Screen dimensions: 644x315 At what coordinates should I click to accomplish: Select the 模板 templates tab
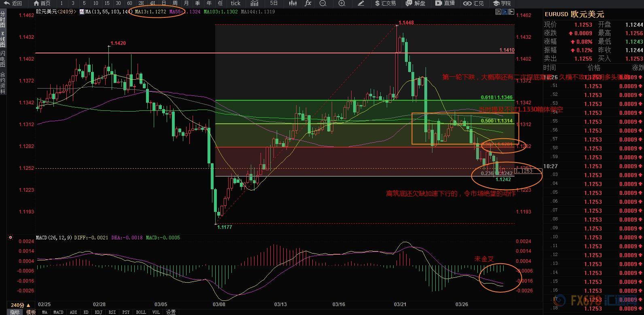click(x=31, y=312)
